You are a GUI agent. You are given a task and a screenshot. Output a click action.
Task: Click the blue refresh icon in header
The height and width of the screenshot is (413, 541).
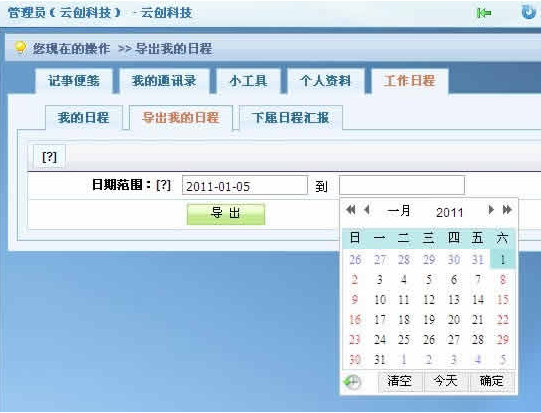[528, 12]
